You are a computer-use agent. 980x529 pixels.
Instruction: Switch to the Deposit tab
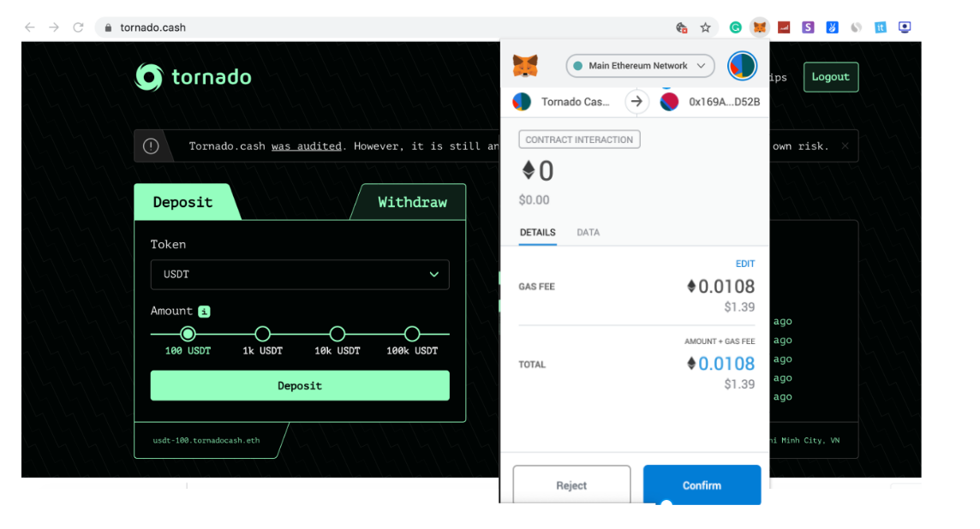[183, 202]
